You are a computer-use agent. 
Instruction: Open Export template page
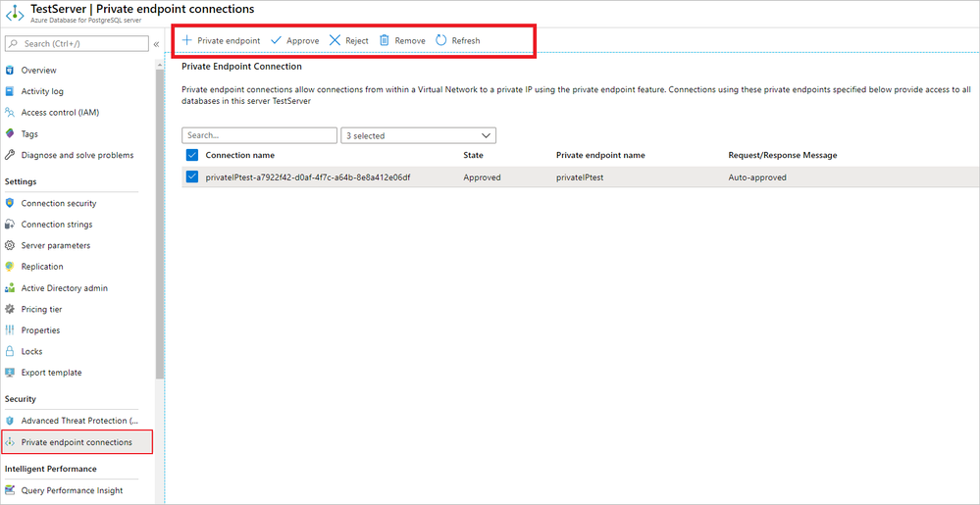(x=51, y=373)
